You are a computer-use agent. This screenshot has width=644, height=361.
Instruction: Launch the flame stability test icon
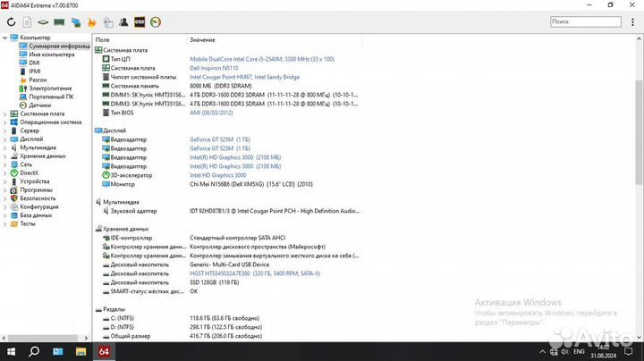click(x=91, y=22)
